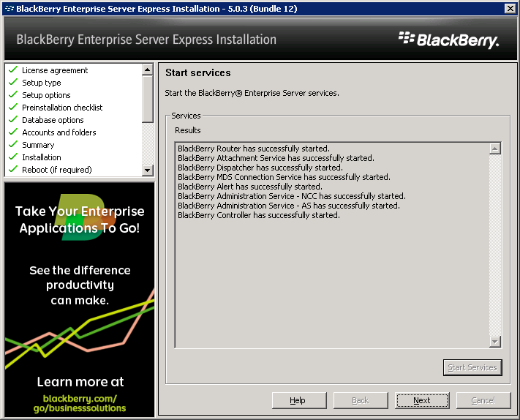The height and width of the screenshot is (420, 520).
Task: Click Next to continue installation
Action: (x=422, y=400)
